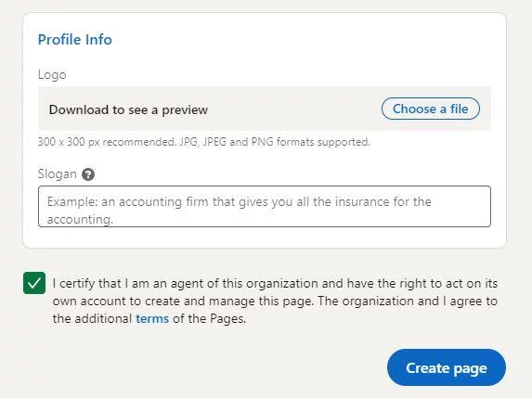Click the Slogan field label
The image size is (532, 398).
57,173
